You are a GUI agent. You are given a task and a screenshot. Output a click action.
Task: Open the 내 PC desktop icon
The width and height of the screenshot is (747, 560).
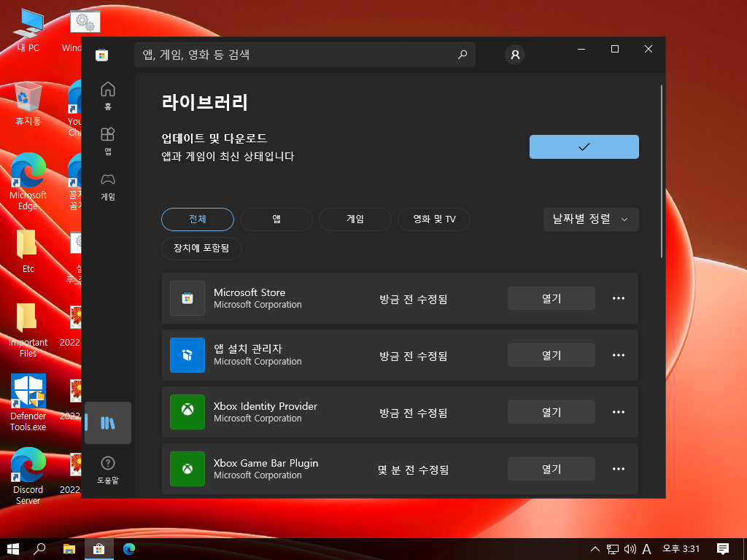28,31
